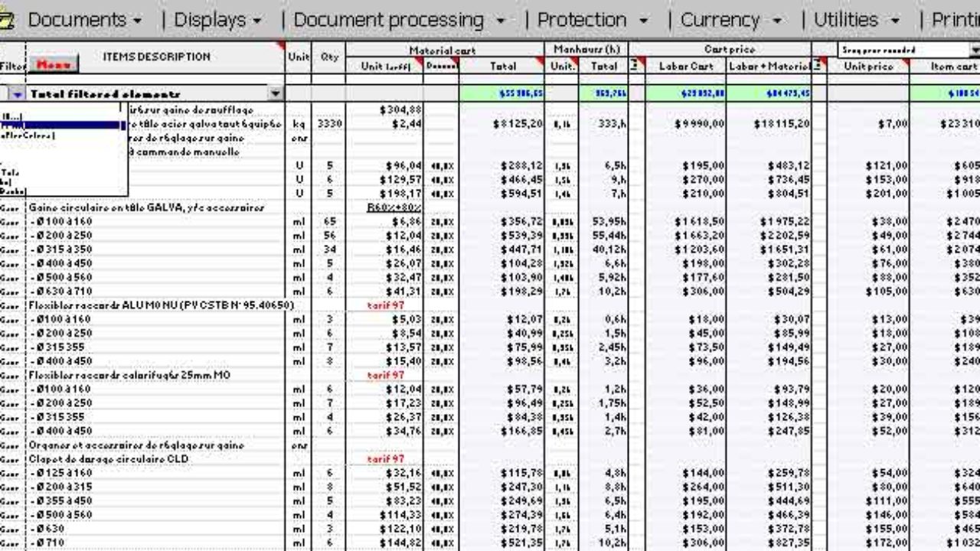The image size is (980, 551).
Task: Click the Material cost header
Action: 442,51
